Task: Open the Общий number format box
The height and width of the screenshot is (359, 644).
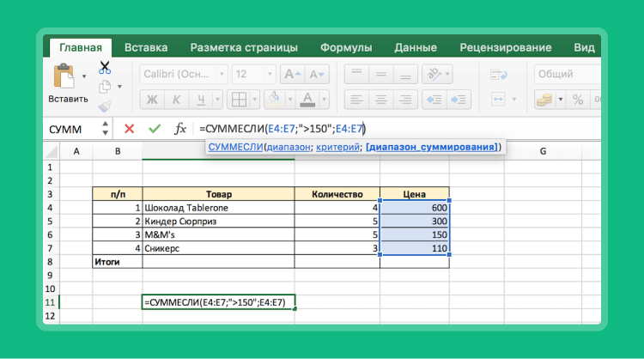Action: tap(568, 75)
